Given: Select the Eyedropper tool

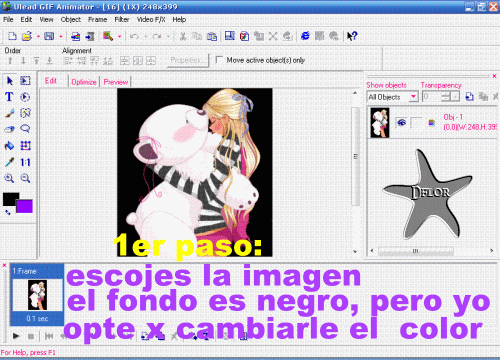Looking at the screenshot, I should click(9, 162).
